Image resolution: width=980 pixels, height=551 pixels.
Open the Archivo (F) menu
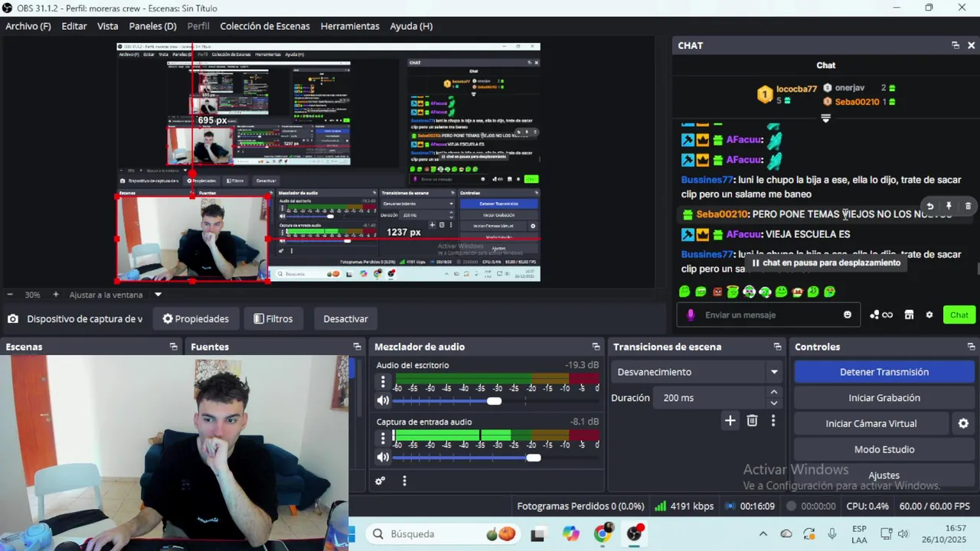click(28, 26)
